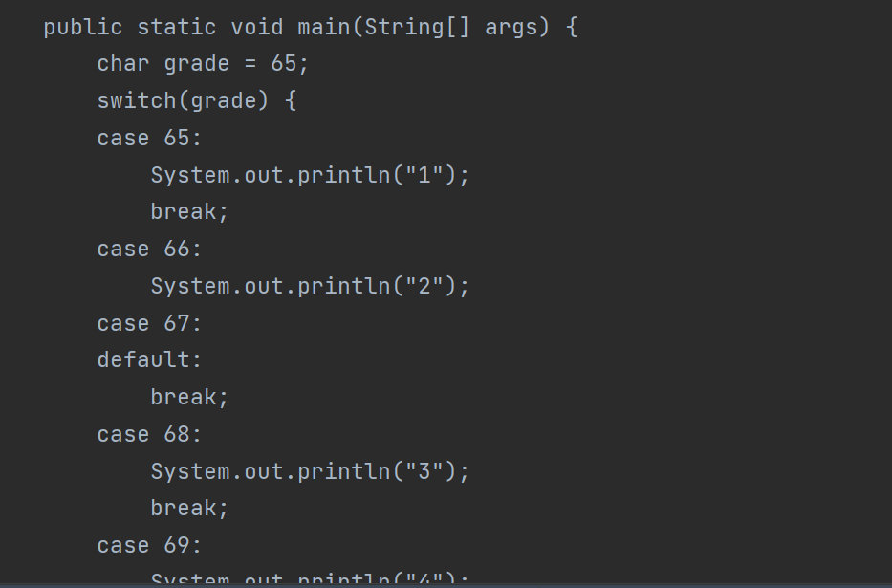Place cursor on the "case 68:" label
The width and height of the screenshot is (892, 588).
pos(149,434)
